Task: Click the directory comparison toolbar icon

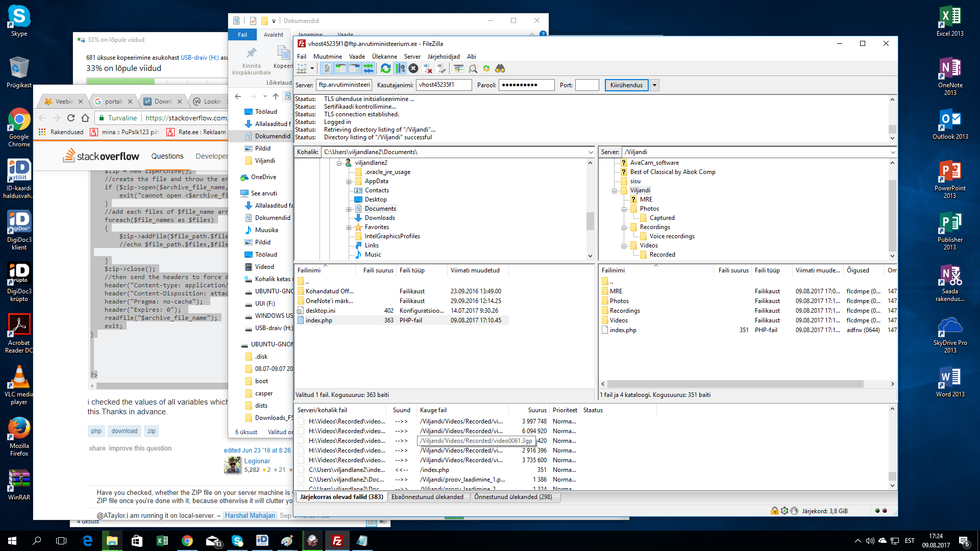Action: [473, 68]
